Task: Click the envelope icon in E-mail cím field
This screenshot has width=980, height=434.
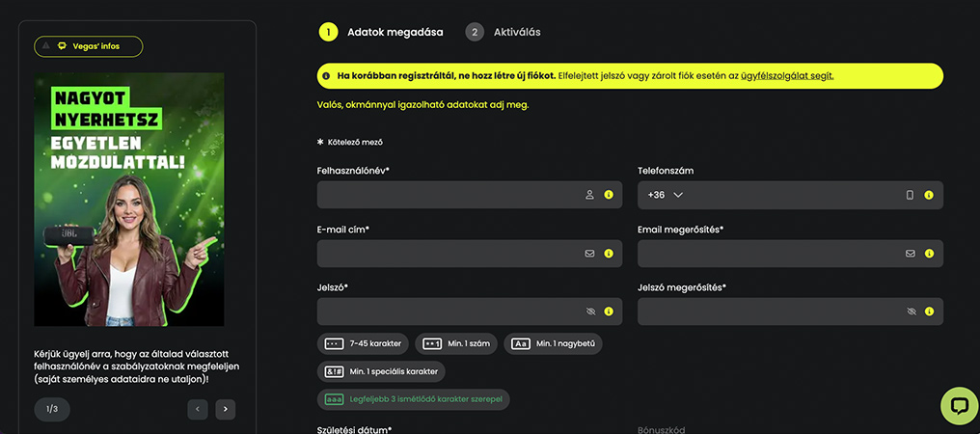Action: click(589, 254)
